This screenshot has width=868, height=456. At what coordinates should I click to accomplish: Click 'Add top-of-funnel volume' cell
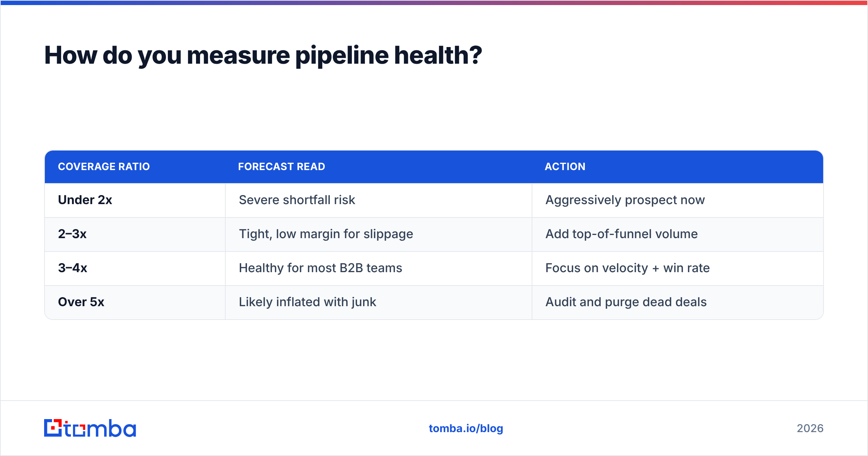pos(678,234)
